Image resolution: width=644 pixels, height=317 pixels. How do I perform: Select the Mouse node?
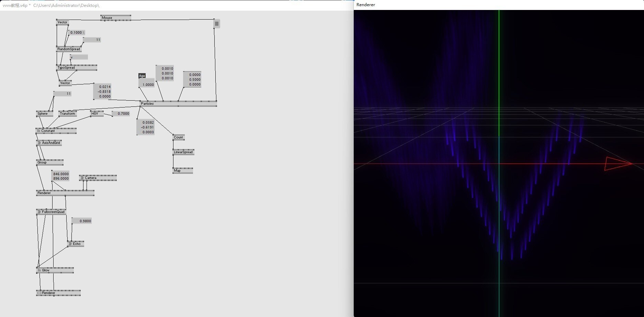(116, 18)
